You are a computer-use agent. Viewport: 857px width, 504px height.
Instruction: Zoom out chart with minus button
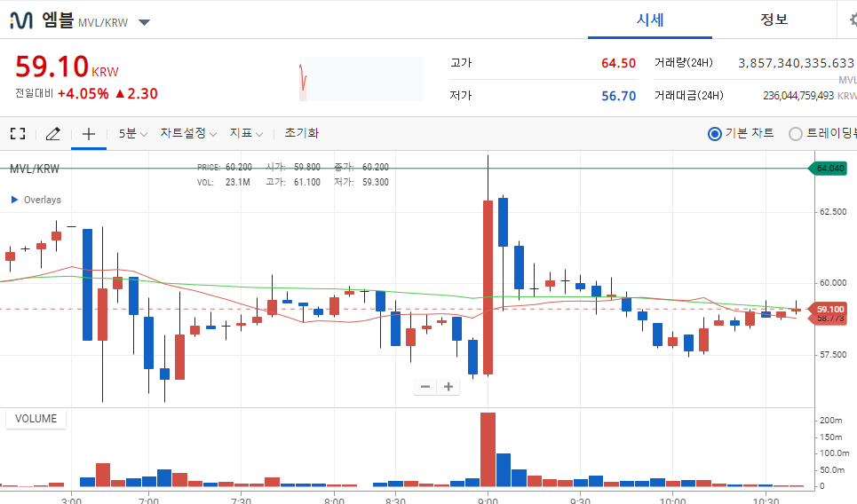(x=425, y=387)
